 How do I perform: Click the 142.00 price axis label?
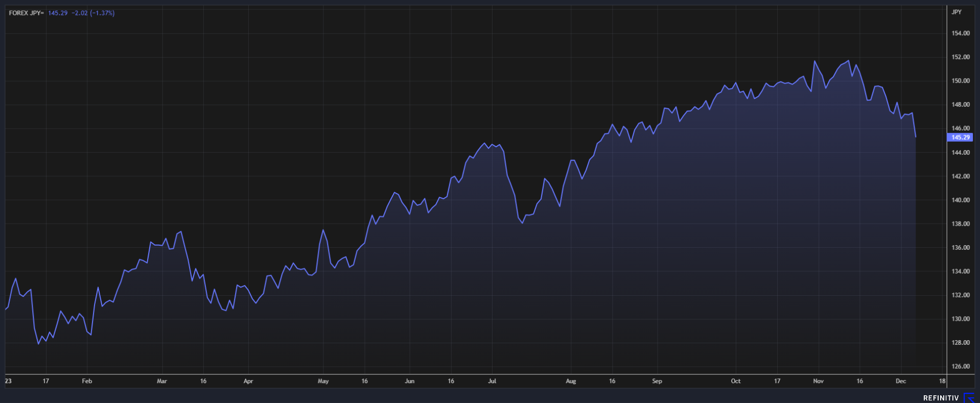(961, 176)
